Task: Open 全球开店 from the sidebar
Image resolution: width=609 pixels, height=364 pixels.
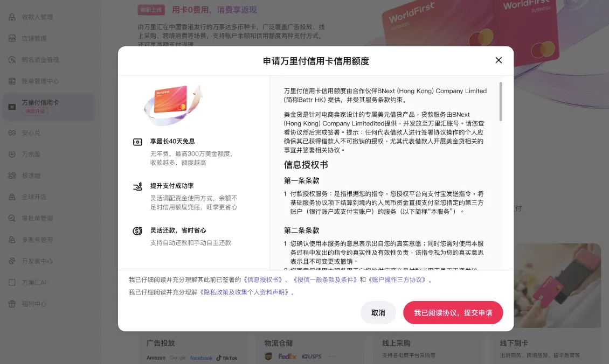Action: click(12, 197)
